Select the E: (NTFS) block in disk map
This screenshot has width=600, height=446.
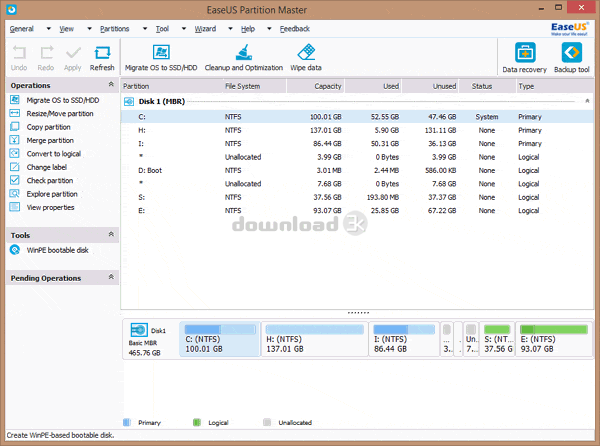point(549,341)
